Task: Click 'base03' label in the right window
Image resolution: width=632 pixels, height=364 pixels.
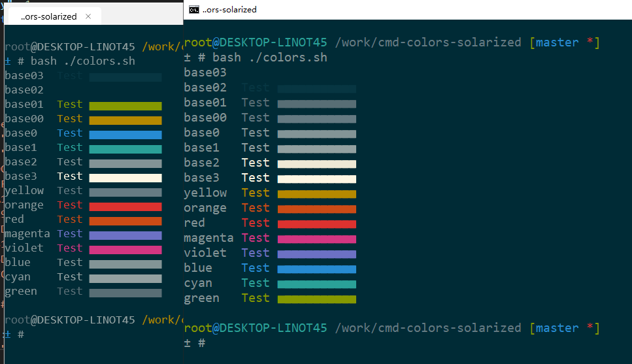Action: [205, 73]
